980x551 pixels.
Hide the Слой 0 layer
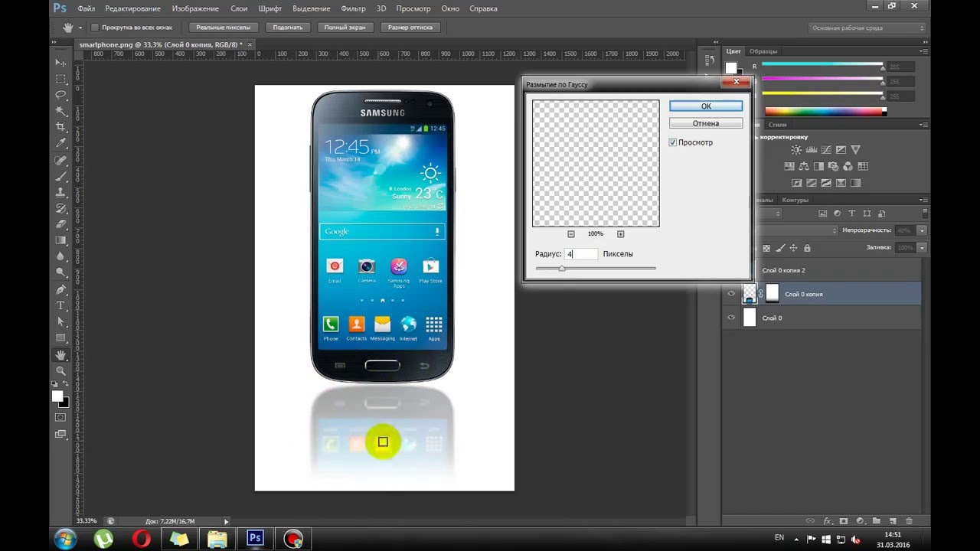tap(731, 318)
